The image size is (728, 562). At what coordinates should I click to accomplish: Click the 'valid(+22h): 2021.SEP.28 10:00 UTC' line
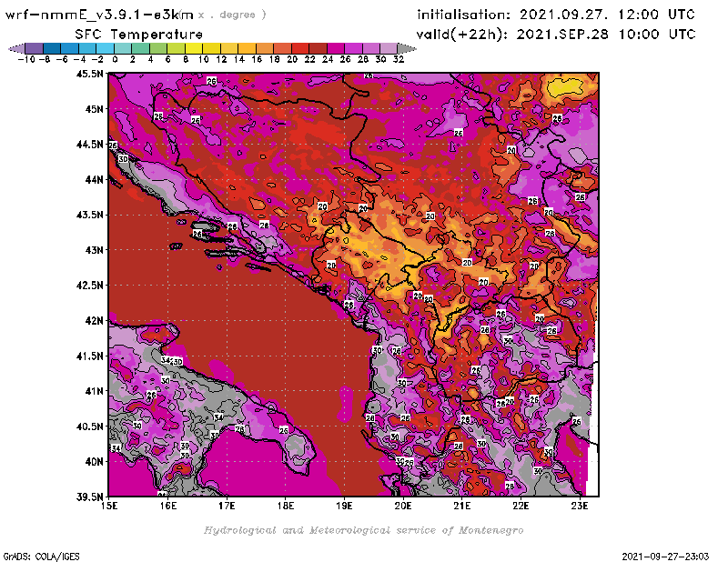556,35
